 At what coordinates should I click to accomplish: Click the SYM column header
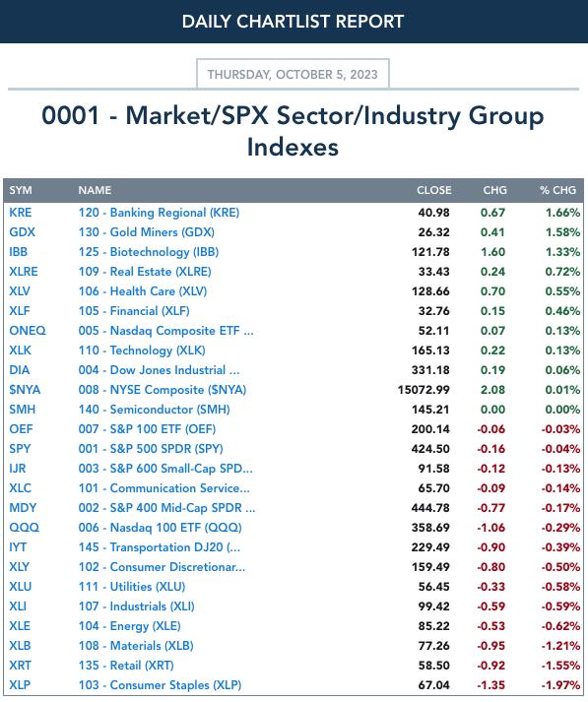click(21, 190)
